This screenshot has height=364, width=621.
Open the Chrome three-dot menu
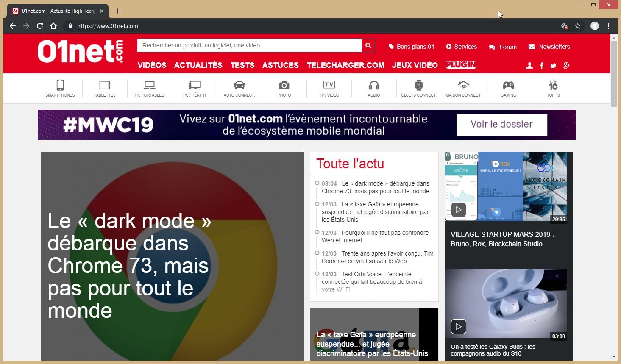(608, 26)
